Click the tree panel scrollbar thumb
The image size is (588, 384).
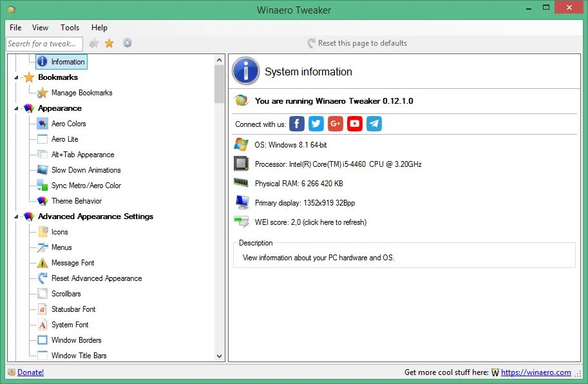coord(220,84)
